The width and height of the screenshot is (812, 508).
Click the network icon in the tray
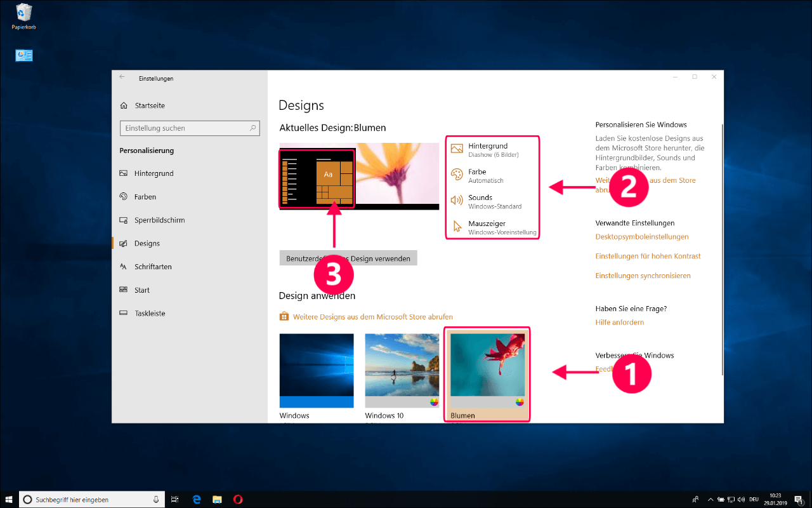pos(732,500)
